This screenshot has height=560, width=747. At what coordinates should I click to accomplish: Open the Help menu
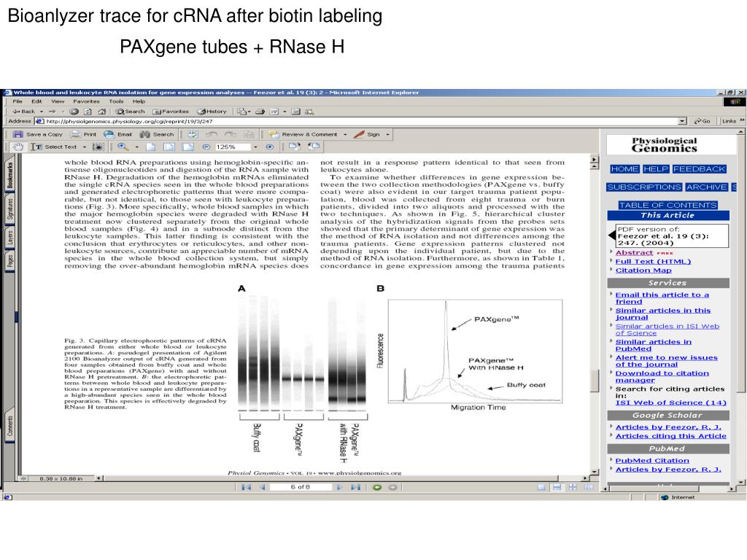click(x=139, y=101)
